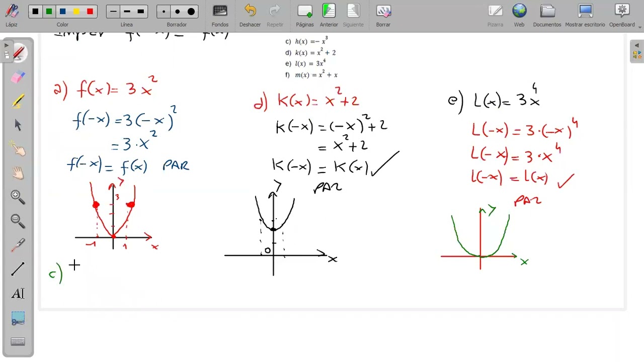Screen dimensions: 644x362
Task: Select the straight line drawing tool
Action: point(18,269)
